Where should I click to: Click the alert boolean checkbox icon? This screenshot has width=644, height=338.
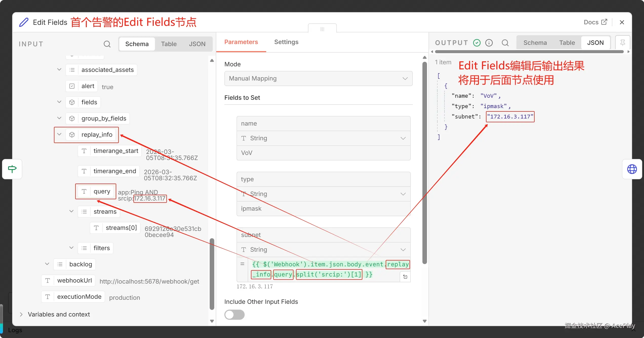(72, 86)
